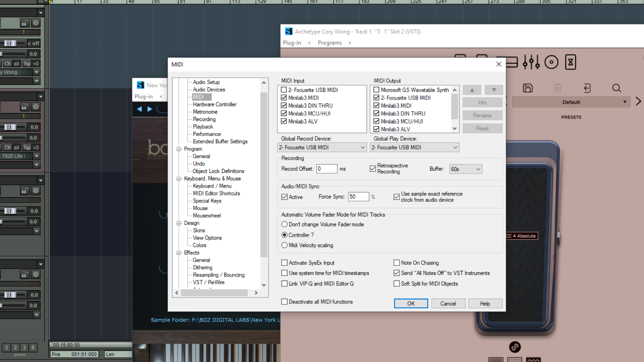Open the mixer sliders icon in Archetype plugin
Screen dimensions: 644x362
[x=531, y=62]
